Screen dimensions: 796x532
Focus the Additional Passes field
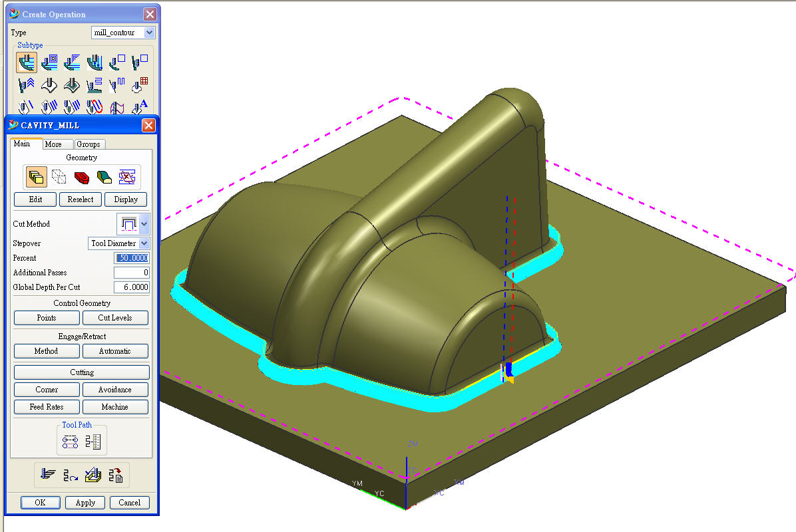132,273
